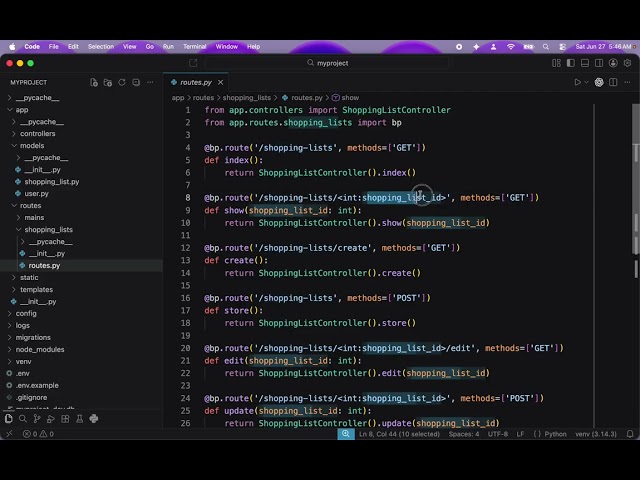640x480 pixels.
Task: Open the Selection menu
Action: click(x=101, y=47)
